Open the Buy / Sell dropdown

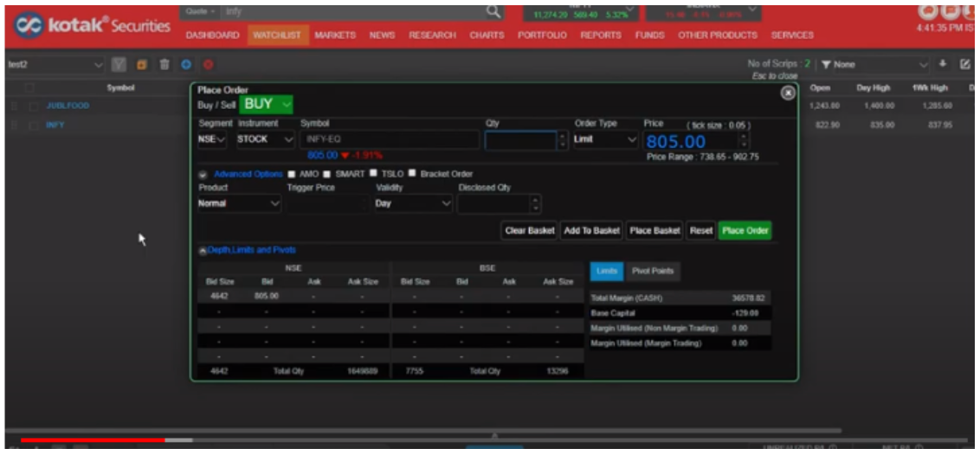click(x=266, y=104)
